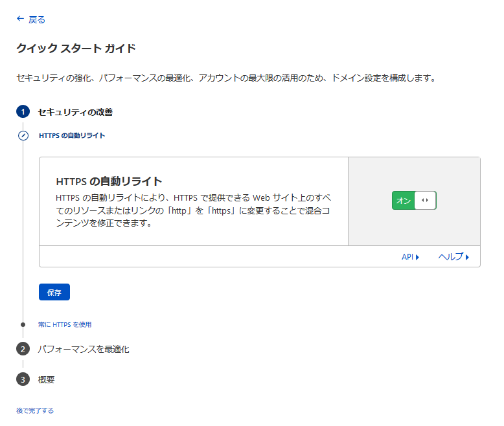Click the pencil edit icon for HTTPS の自動リライト
Image resolution: width=504 pixels, height=426 pixels.
23,136
